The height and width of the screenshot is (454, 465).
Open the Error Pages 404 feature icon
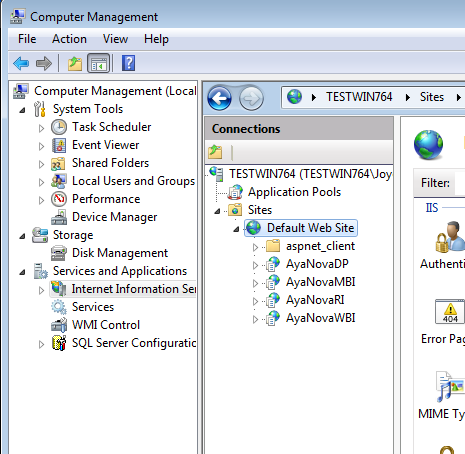450,311
